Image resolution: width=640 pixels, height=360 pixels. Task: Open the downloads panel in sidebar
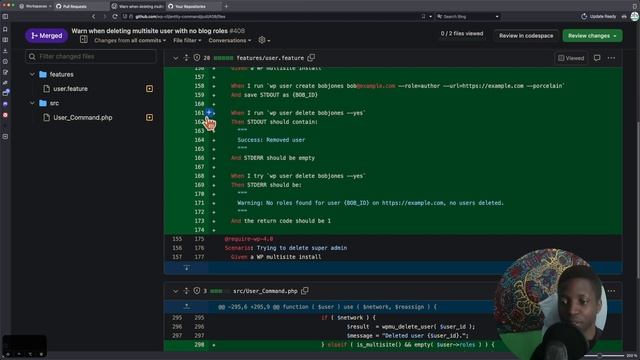5,51
